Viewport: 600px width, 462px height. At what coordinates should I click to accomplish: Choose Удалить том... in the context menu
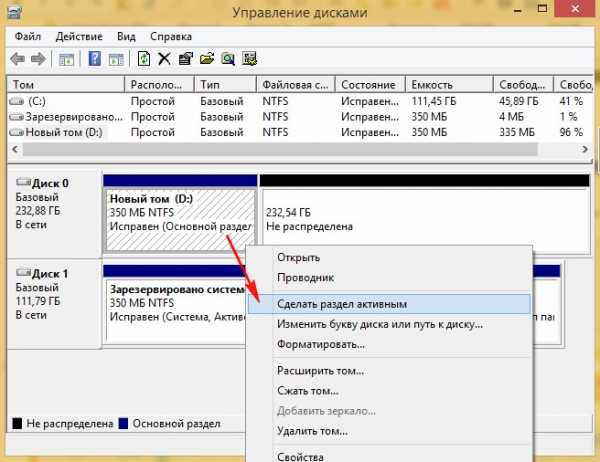pyautogui.click(x=389, y=431)
